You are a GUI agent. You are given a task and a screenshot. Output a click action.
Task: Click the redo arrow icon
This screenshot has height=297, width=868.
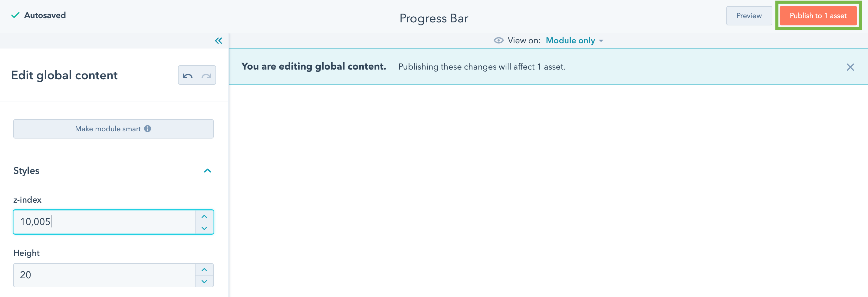click(206, 75)
